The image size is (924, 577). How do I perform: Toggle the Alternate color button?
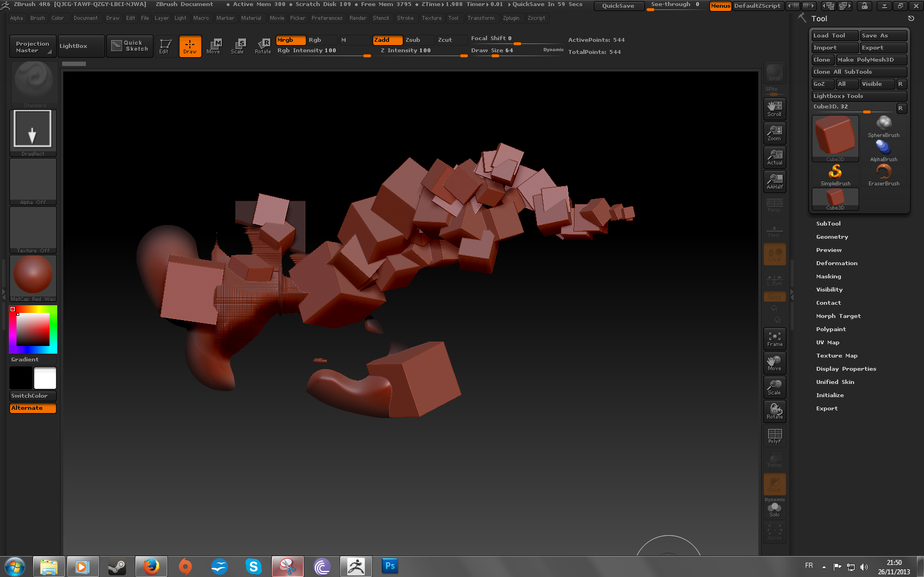(33, 408)
